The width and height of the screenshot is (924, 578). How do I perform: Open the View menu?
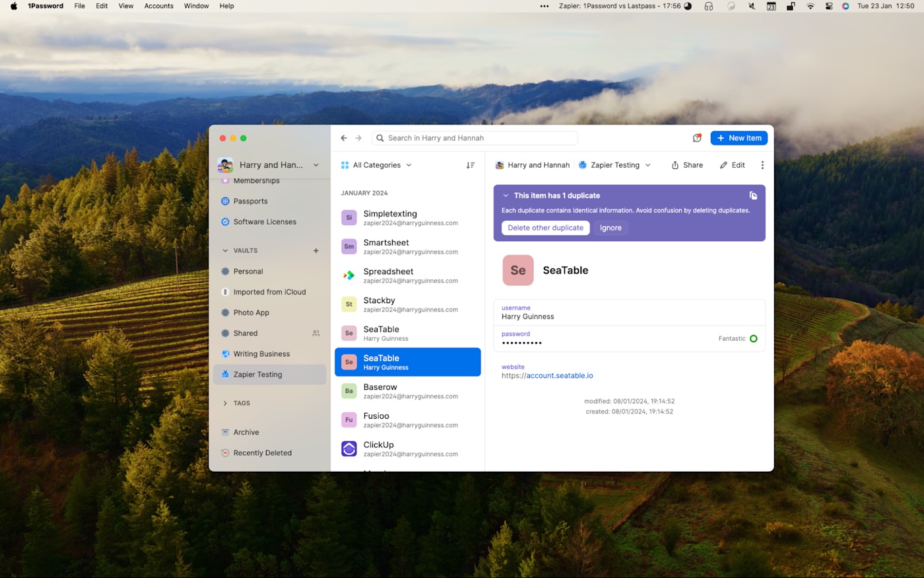(125, 6)
